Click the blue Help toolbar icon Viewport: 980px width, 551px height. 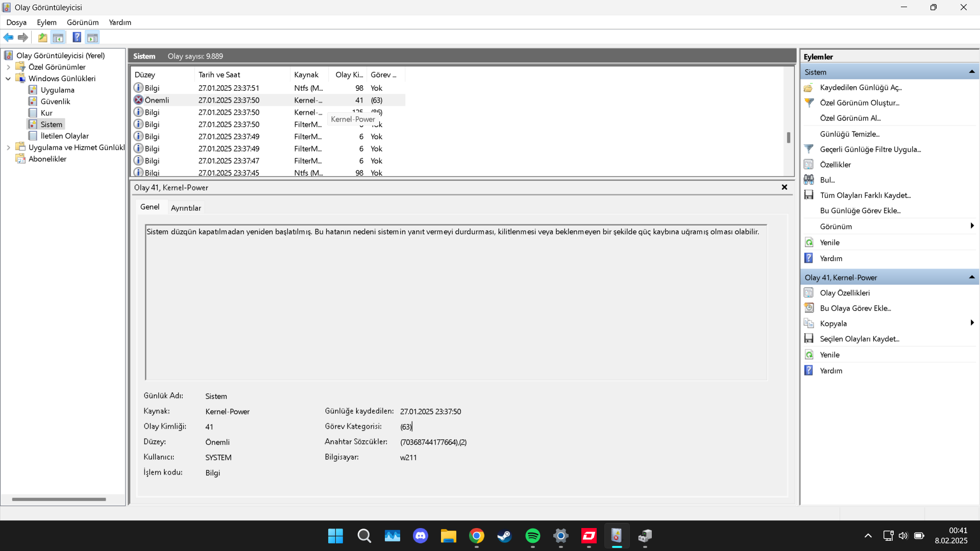(77, 37)
